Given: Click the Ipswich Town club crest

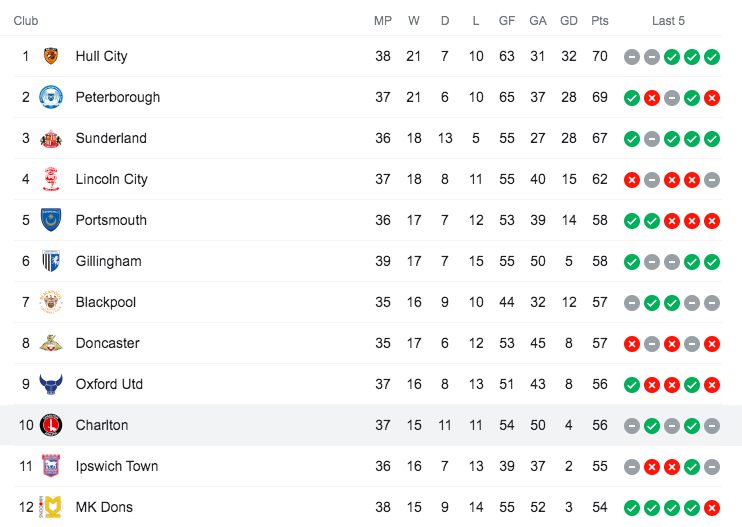Looking at the screenshot, I should pos(51,466).
